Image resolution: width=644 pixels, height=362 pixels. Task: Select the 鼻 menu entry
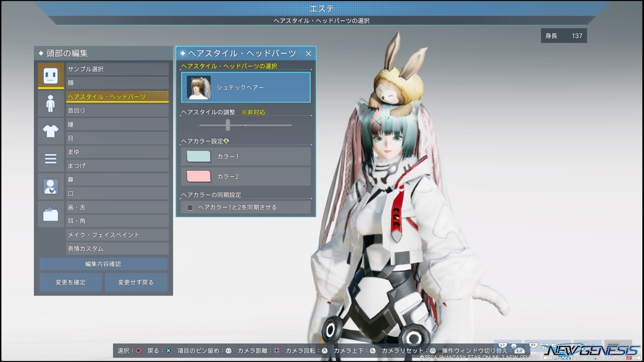coord(117,180)
